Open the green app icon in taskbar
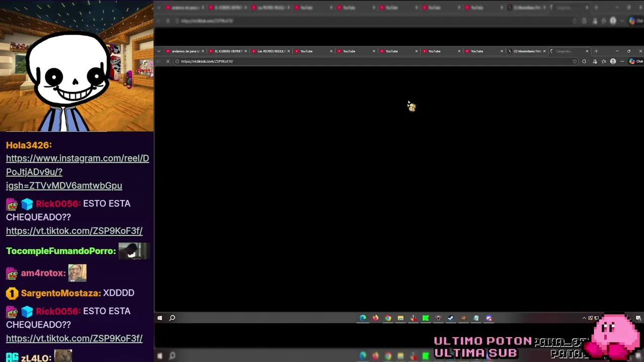644x362 pixels. pos(426,318)
